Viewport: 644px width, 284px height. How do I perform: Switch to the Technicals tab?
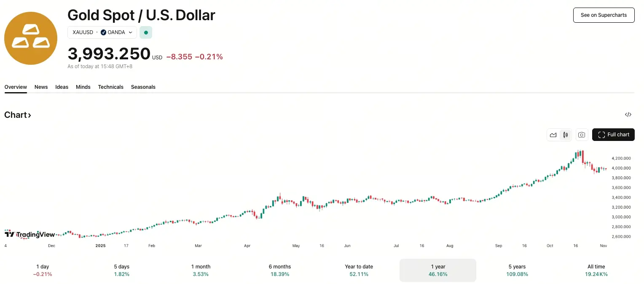tap(110, 87)
